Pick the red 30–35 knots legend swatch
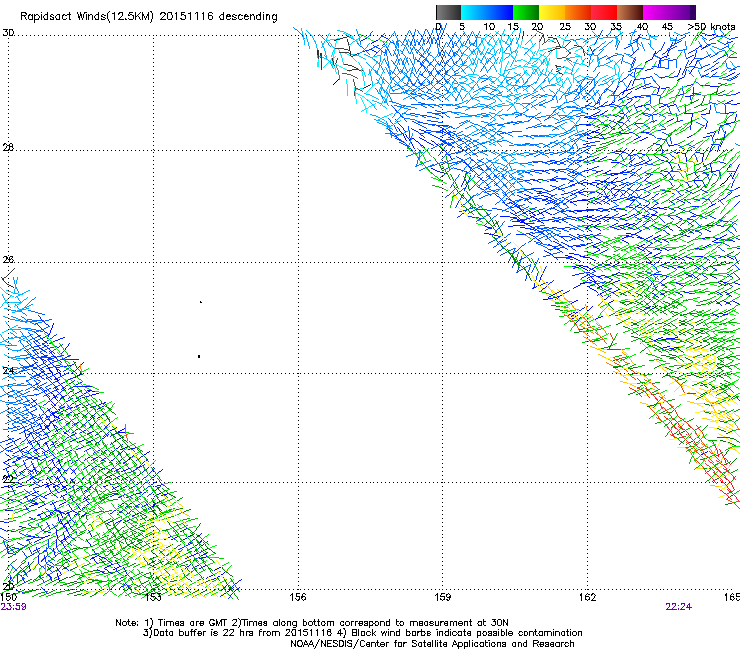This screenshot has height=650, width=740. (604, 12)
